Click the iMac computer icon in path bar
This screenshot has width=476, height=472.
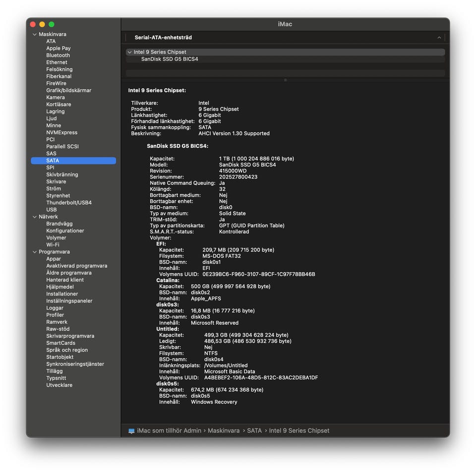point(131,431)
